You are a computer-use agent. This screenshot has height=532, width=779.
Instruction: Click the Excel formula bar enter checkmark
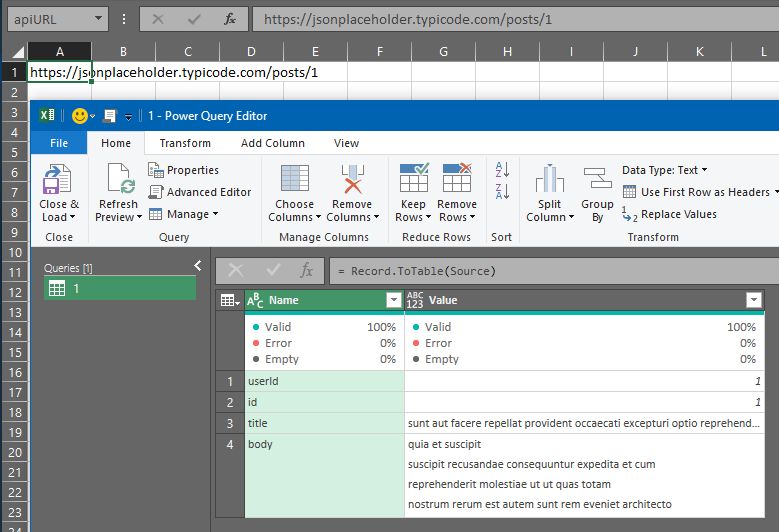pos(194,19)
